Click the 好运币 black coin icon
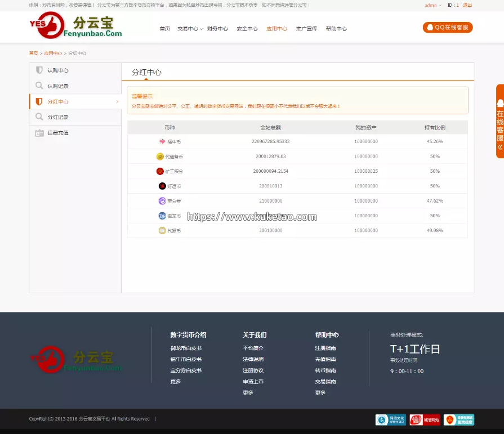This screenshot has height=434, width=504. [162, 186]
